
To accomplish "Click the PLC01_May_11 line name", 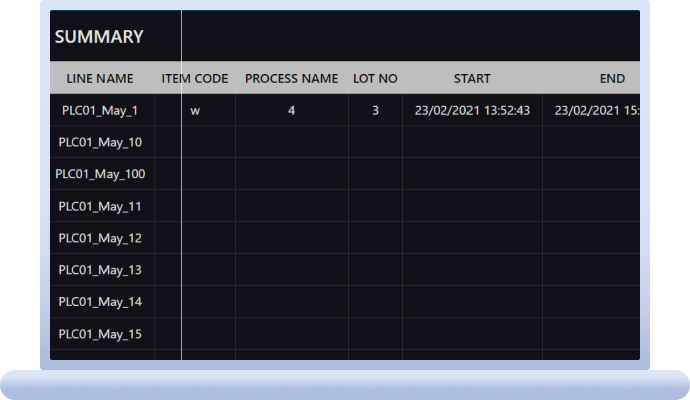I will (100, 206).
